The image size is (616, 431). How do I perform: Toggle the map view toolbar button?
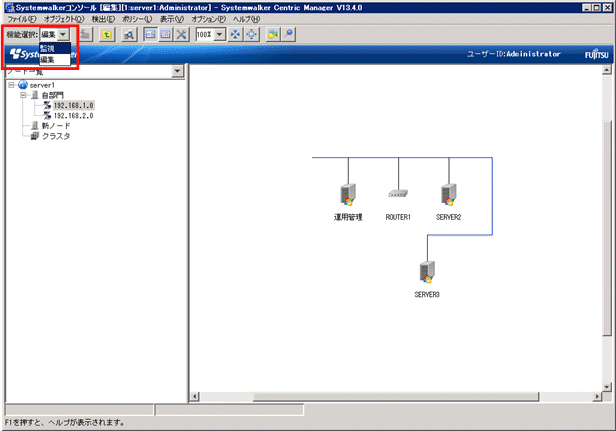[x=150, y=35]
